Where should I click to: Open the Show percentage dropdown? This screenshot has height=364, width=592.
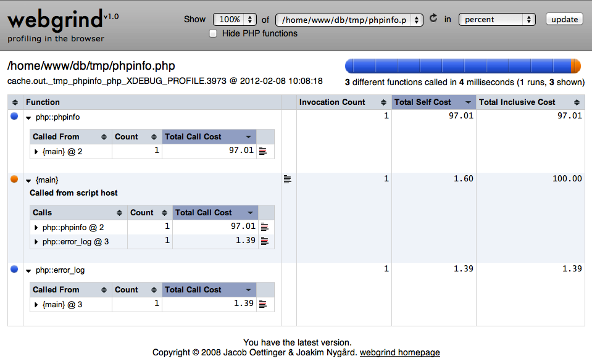tap(235, 19)
